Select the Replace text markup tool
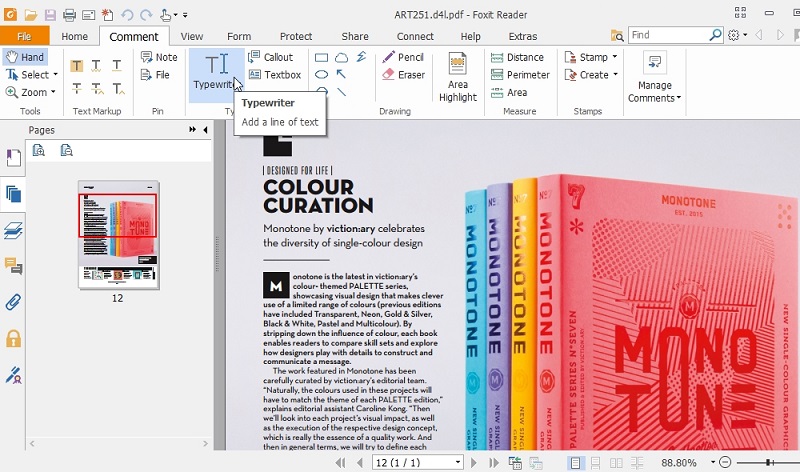Viewport: 800px width, 472px height. pyautogui.click(x=97, y=89)
